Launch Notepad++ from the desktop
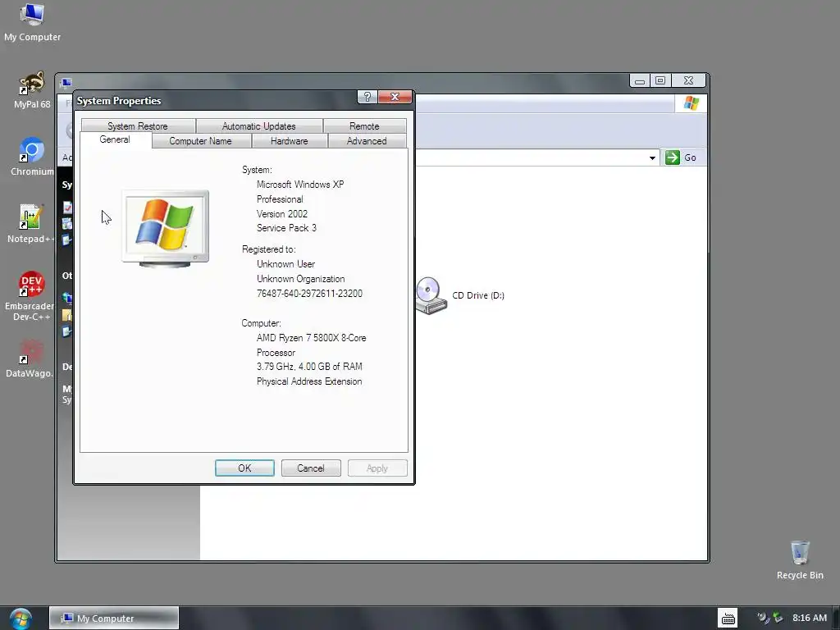Screen dimensions: 840x630 (x=31, y=224)
